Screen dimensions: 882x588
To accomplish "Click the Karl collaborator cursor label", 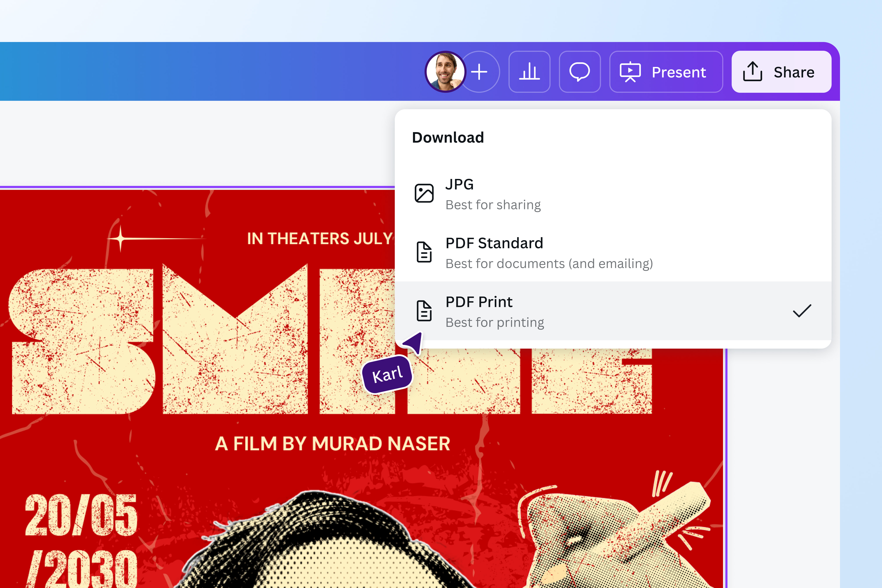I will click(387, 374).
